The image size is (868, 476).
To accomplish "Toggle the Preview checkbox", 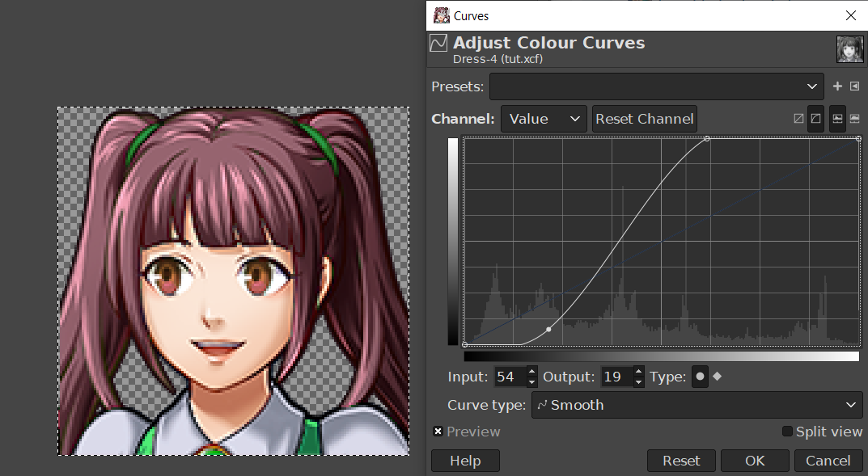I will pos(438,432).
